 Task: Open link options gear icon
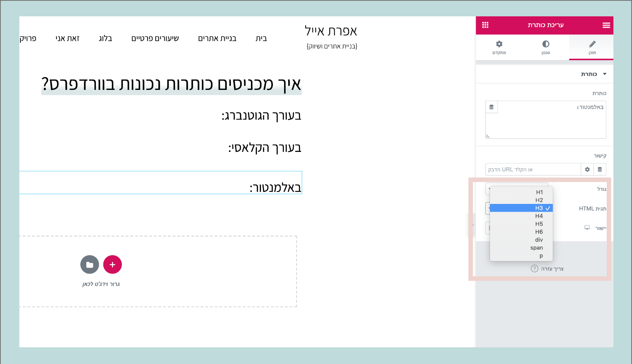[x=587, y=169]
